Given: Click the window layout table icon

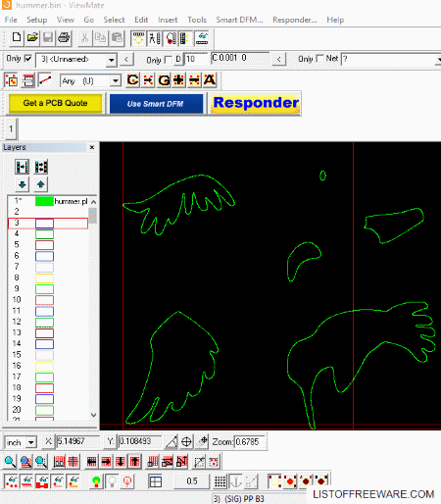Looking at the screenshot, I should (155, 481).
